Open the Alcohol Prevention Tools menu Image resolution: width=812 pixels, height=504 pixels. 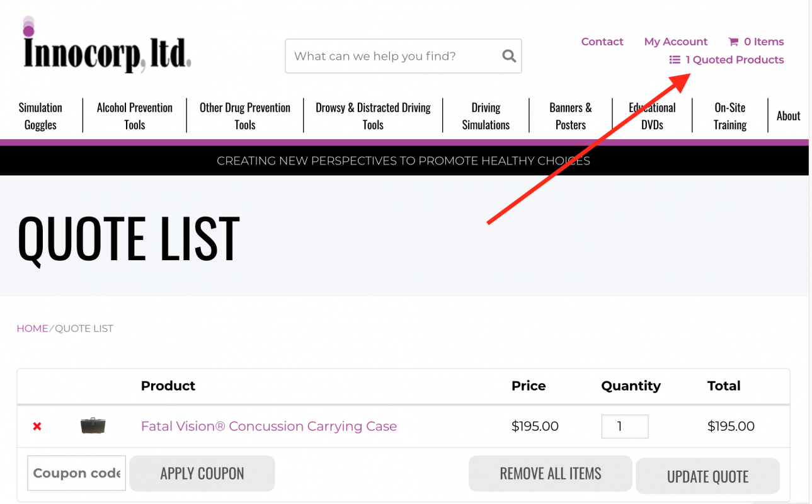pyautogui.click(x=134, y=115)
